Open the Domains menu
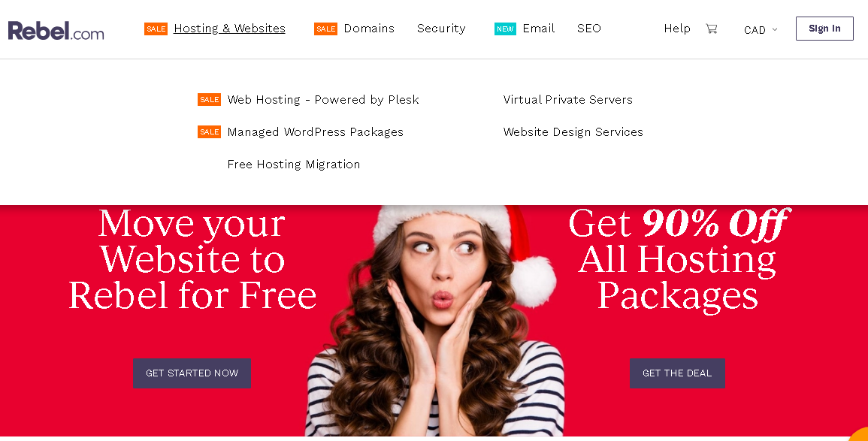 pyautogui.click(x=369, y=29)
